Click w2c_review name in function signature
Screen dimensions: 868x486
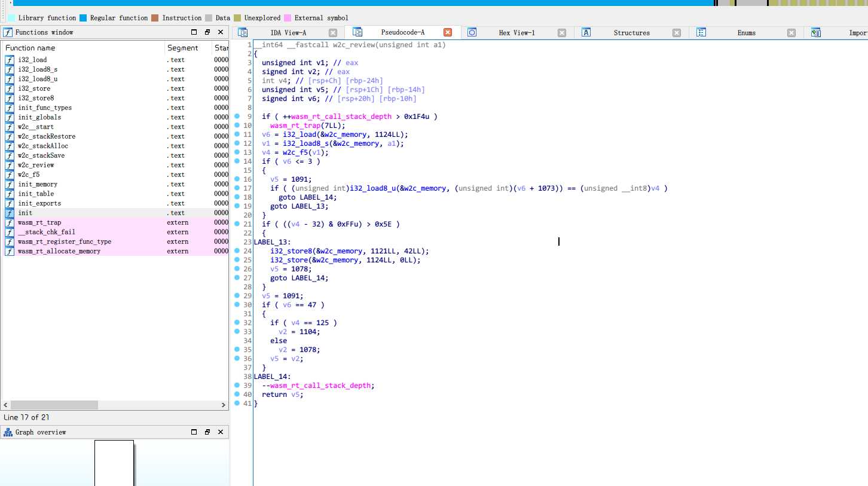tap(354, 45)
